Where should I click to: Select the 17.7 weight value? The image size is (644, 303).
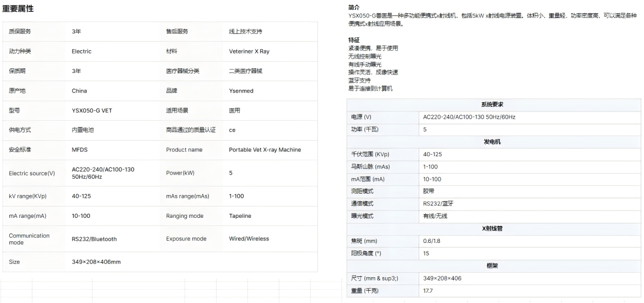(428, 291)
